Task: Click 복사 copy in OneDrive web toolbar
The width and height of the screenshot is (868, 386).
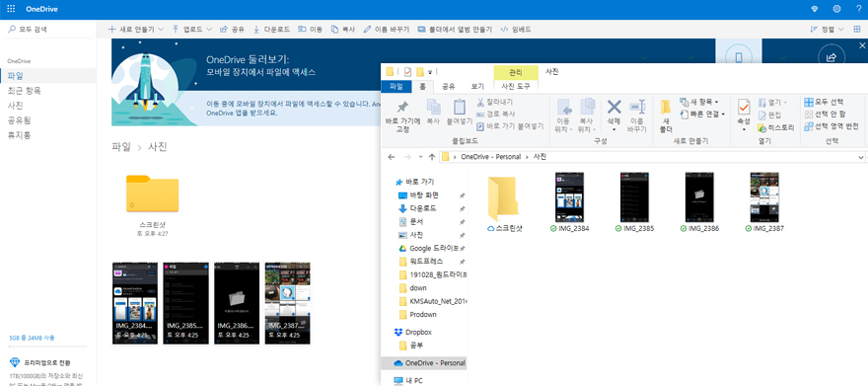Action: [x=342, y=30]
